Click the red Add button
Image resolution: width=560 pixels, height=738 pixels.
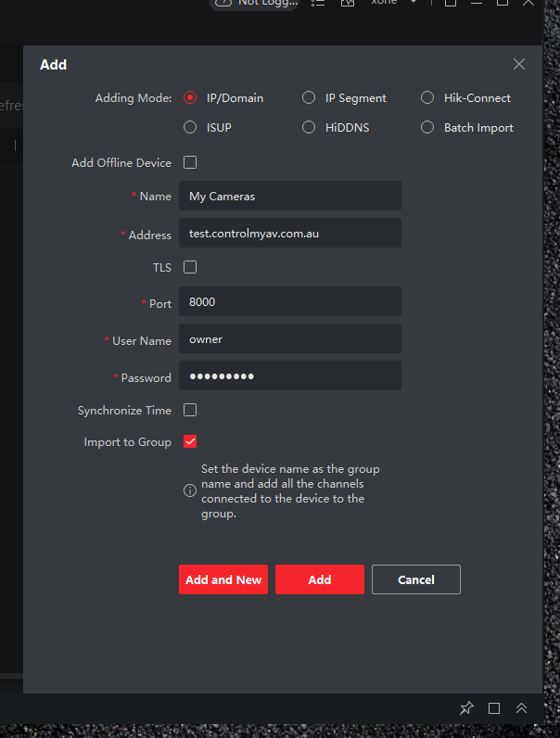[320, 579]
